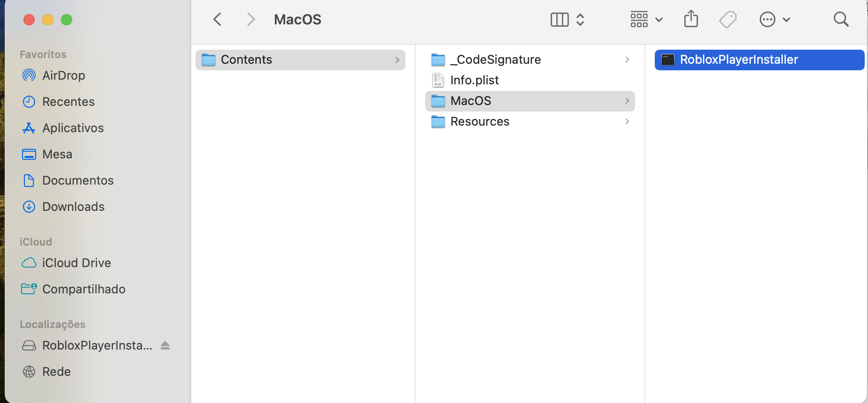Viewport: 868px width, 403px height.
Task: Click the forward navigation arrow
Action: pos(251,20)
